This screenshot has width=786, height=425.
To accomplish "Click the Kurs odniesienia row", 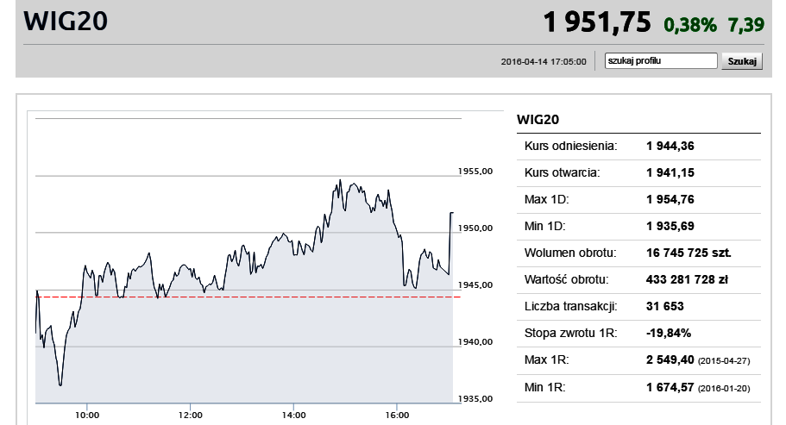I will (639, 146).
